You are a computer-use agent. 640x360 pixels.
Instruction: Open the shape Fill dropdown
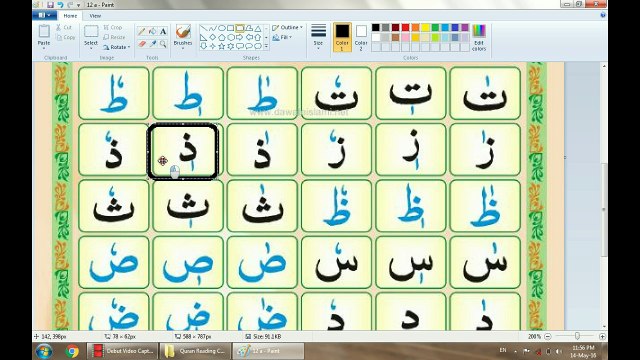pos(282,37)
